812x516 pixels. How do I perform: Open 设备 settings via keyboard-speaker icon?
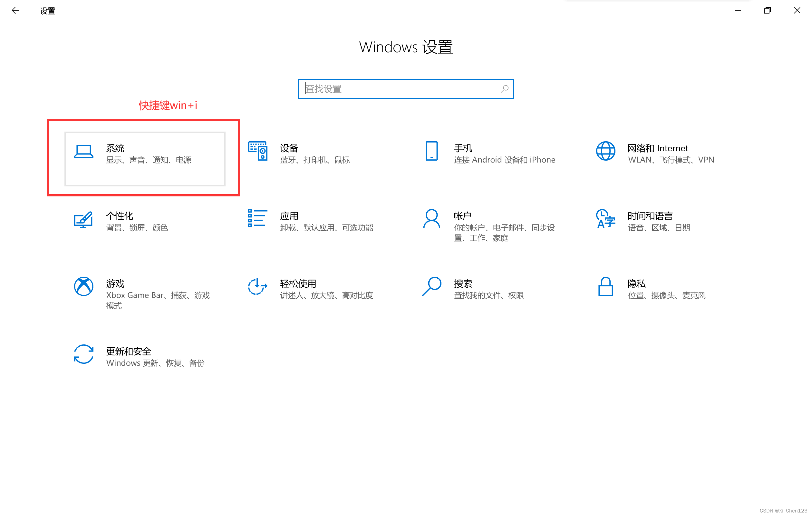point(258,151)
